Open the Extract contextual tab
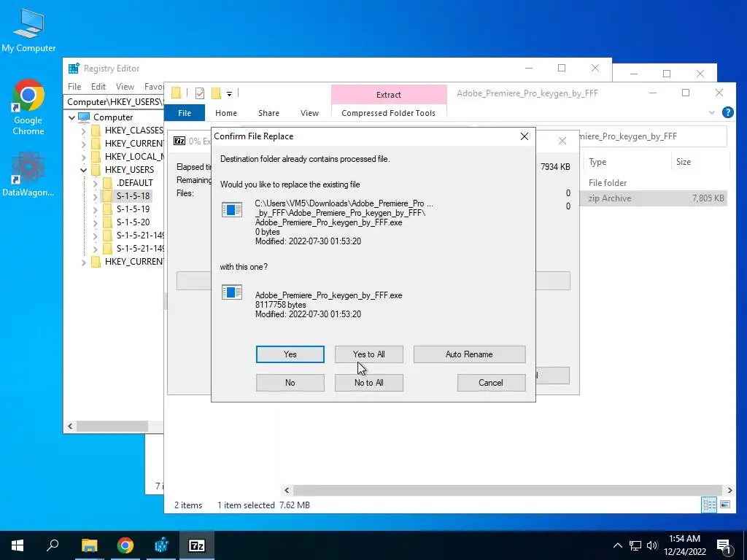Image resolution: width=747 pixels, height=560 pixels. tap(389, 95)
